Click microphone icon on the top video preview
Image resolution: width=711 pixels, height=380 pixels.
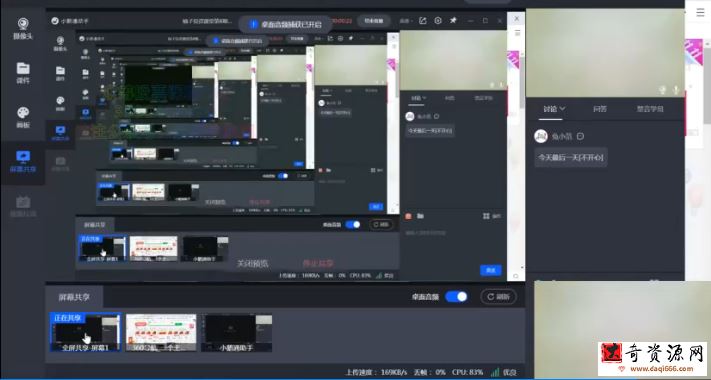676,90
